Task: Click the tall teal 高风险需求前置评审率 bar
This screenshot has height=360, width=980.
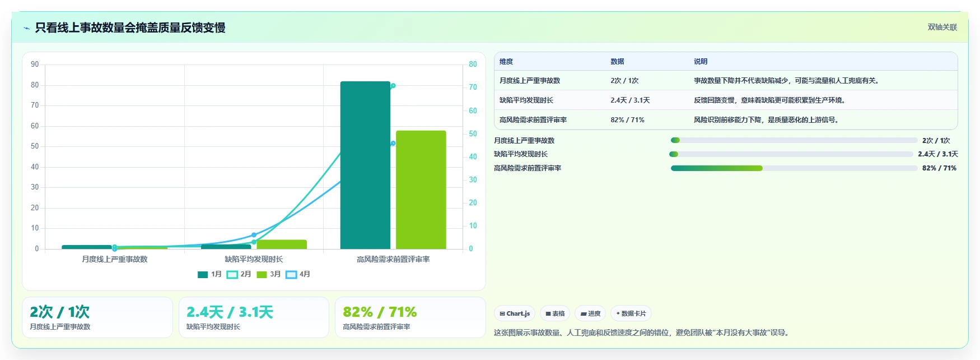Action: (x=365, y=165)
